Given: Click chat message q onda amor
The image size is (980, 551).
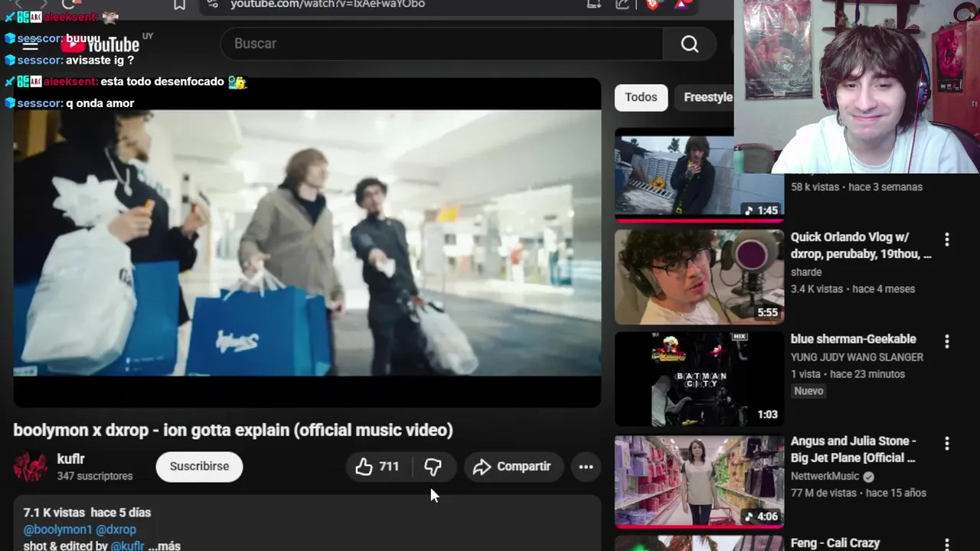Looking at the screenshot, I should pyautogui.click(x=100, y=103).
